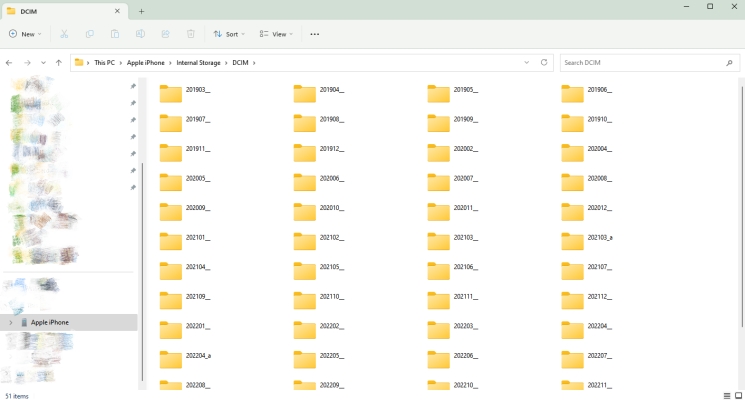The height and width of the screenshot is (400, 745).
Task: Navigate to This PC in breadcrumb
Action: point(104,62)
